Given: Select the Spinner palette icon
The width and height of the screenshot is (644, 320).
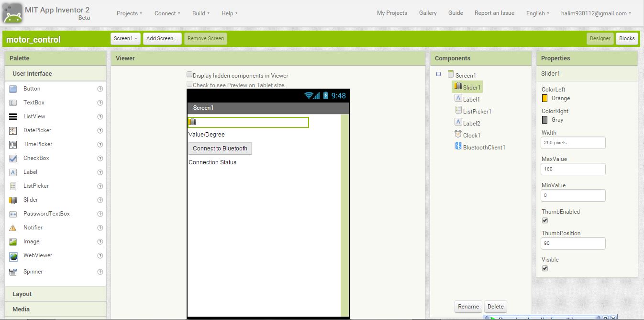Looking at the screenshot, I should tap(13, 272).
